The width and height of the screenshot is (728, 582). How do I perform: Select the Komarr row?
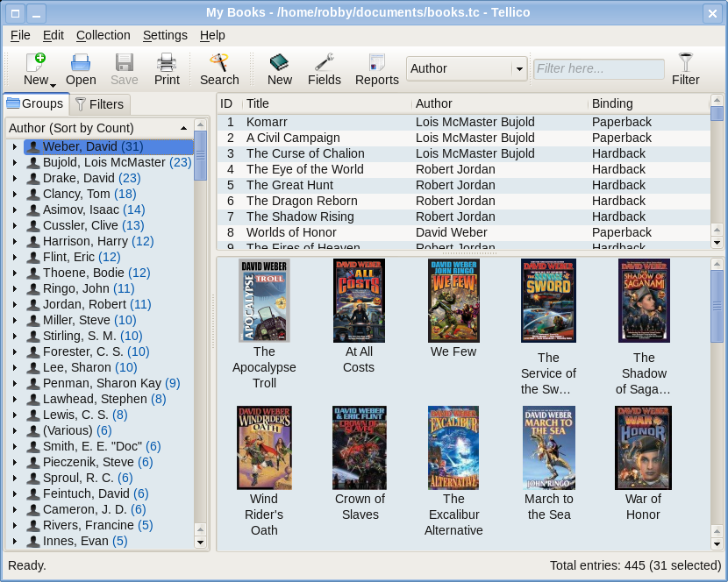pyautogui.click(x=463, y=122)
